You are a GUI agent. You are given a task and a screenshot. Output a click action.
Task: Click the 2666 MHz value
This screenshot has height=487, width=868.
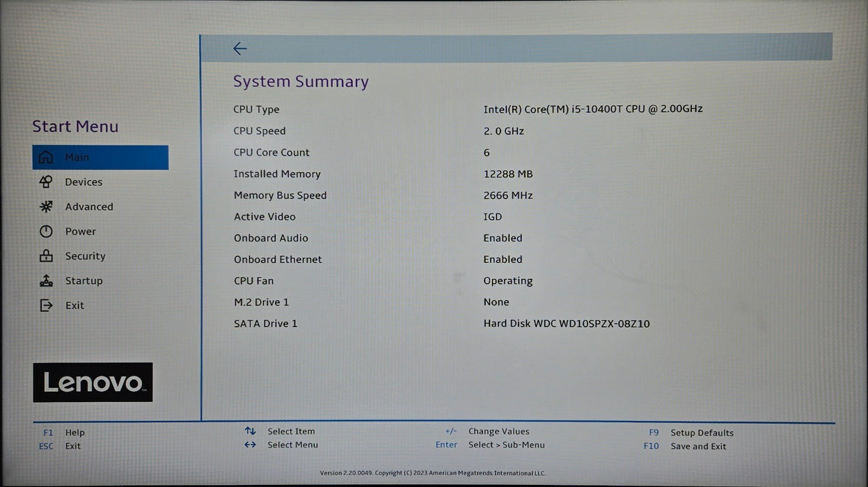[508, 195]
